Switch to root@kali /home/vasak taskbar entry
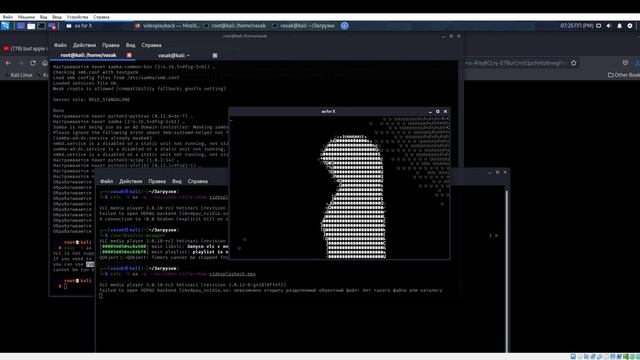The height and width of the screenshot is (360, 640). (236, 26)
